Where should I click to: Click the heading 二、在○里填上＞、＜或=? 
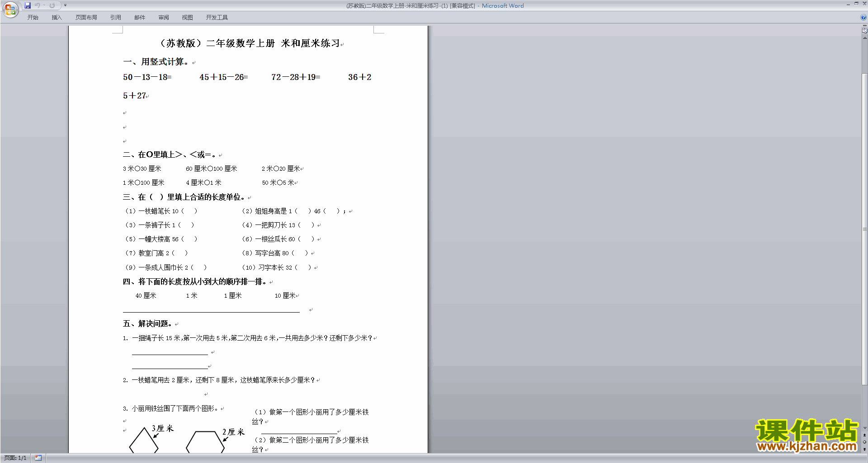169,154
